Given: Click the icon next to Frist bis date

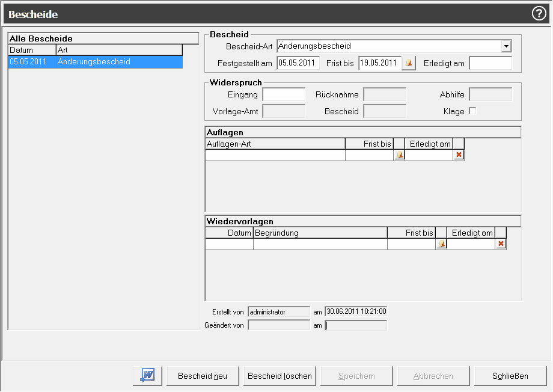Looking at the screenshot, I should pyautogui.click(x=409, y=63).
